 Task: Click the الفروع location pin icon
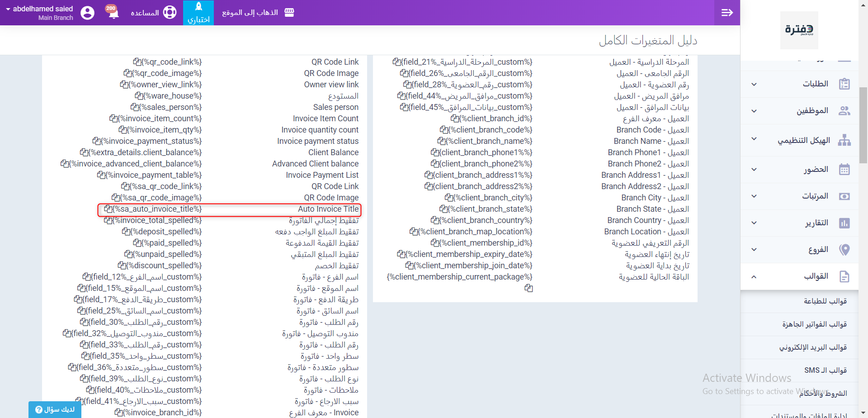click(844, 250)
